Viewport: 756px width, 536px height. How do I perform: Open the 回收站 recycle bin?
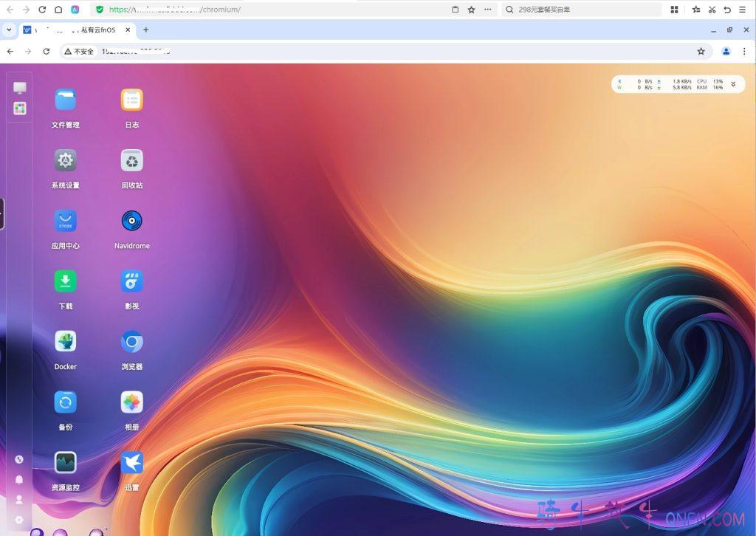[x=131, y=161]
